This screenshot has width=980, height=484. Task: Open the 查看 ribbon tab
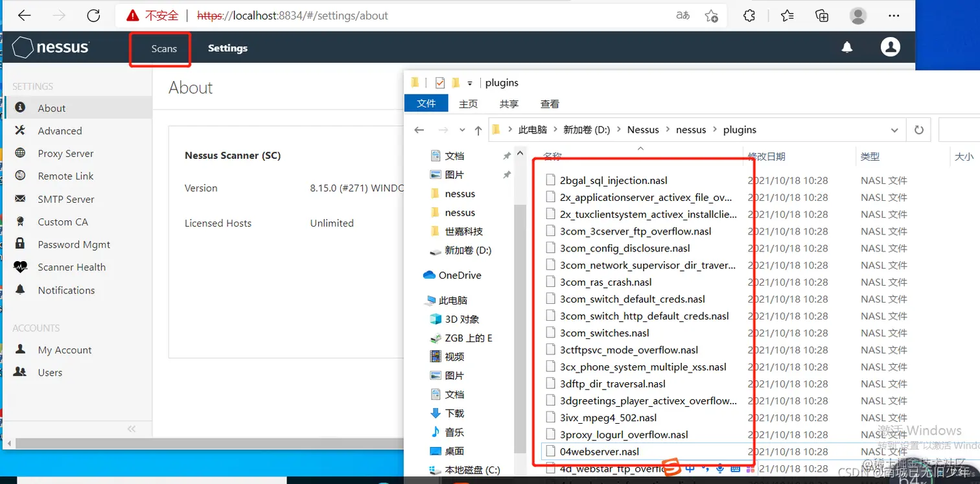click(x=550, y=104)
